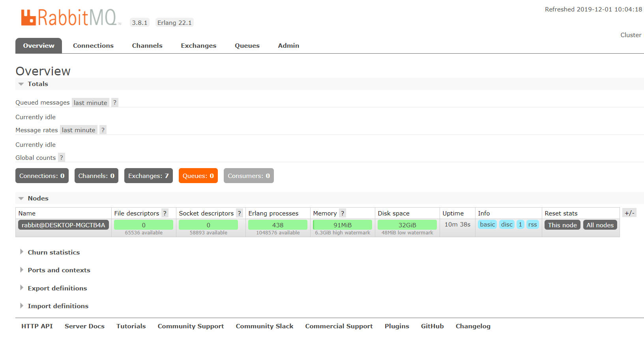Open the Changelog link
This screenshot has width=644, height=337.
coord(473,326)
